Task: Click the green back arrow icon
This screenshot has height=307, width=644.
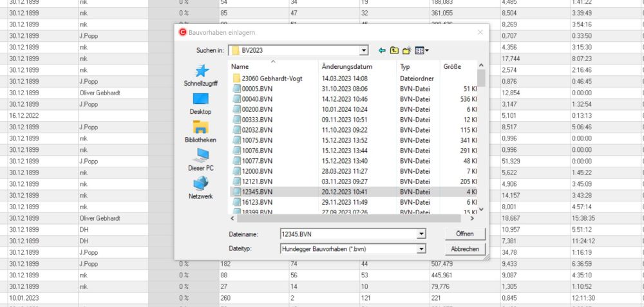Action: [x=382, y=50]
